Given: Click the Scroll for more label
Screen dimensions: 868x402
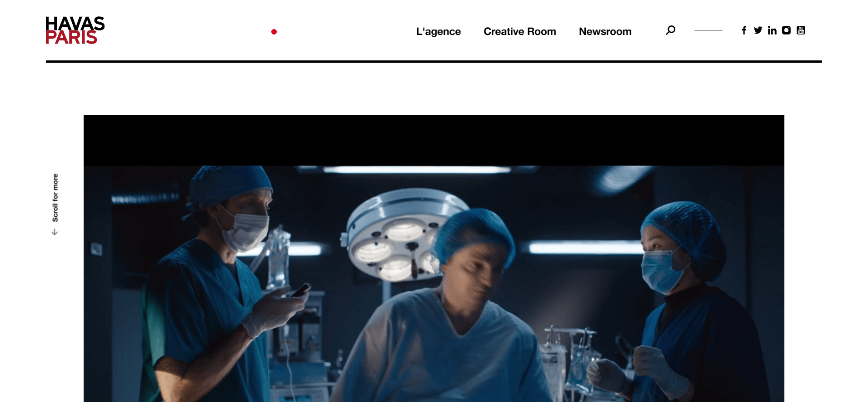Looking at the screenshot, I should (x=55, y=198).
